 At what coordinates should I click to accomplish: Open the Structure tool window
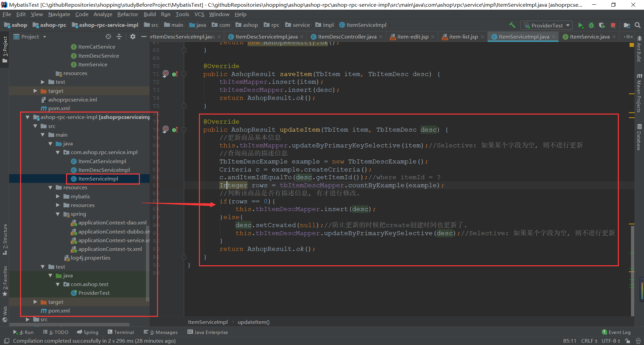[x=5, y=239]
